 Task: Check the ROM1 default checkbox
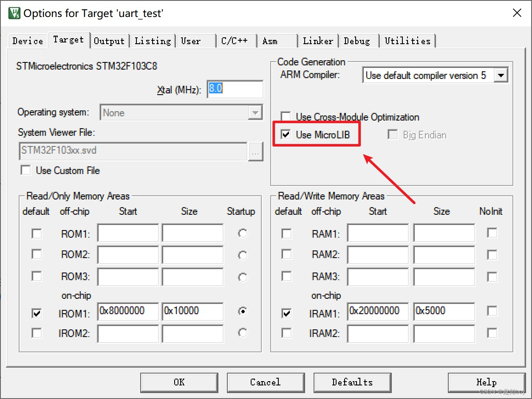37,233
